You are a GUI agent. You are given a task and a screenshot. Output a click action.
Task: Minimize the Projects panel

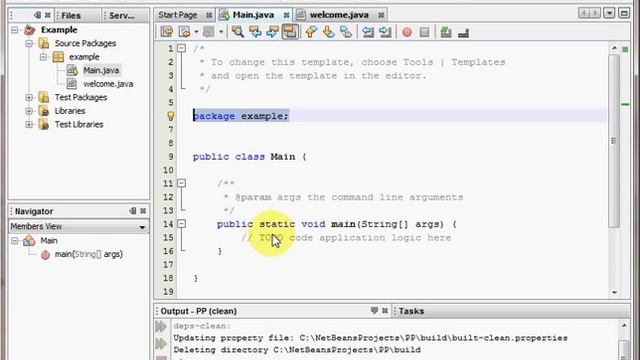(x=38, y=15)
